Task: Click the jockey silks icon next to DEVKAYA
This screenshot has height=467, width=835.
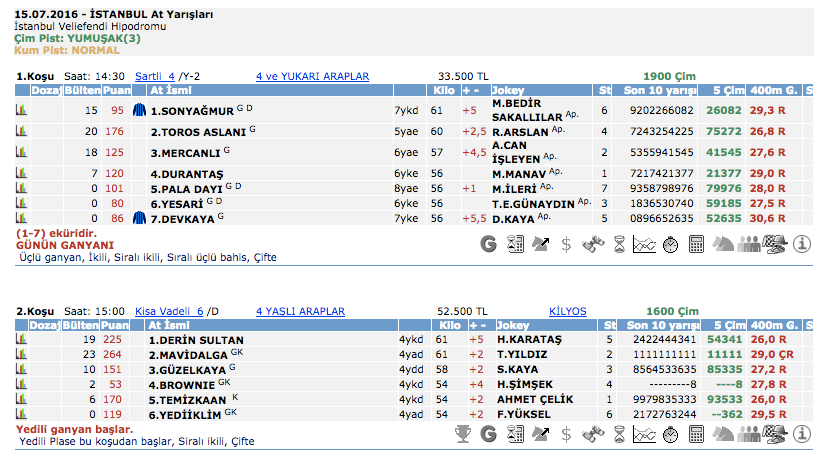Action: click(140, 217)
